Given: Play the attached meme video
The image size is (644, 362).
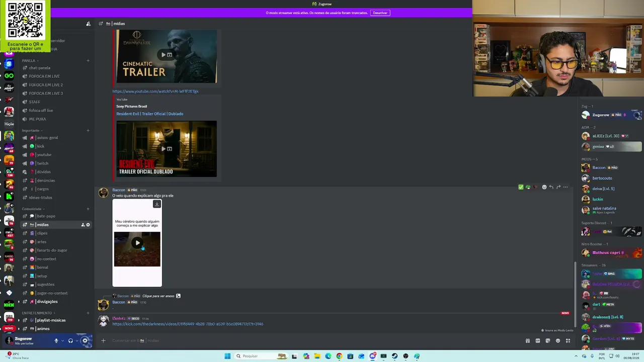Looking at the screenshot, I should tap(137, 243).
